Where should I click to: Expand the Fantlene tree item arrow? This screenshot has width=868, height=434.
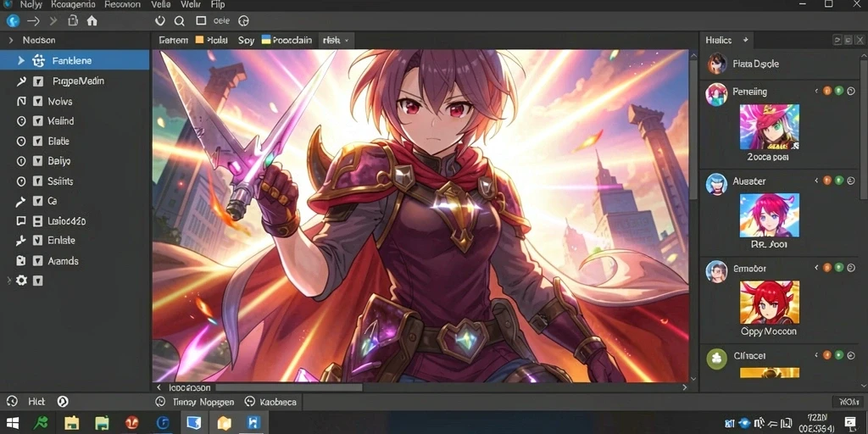[21, 61]
